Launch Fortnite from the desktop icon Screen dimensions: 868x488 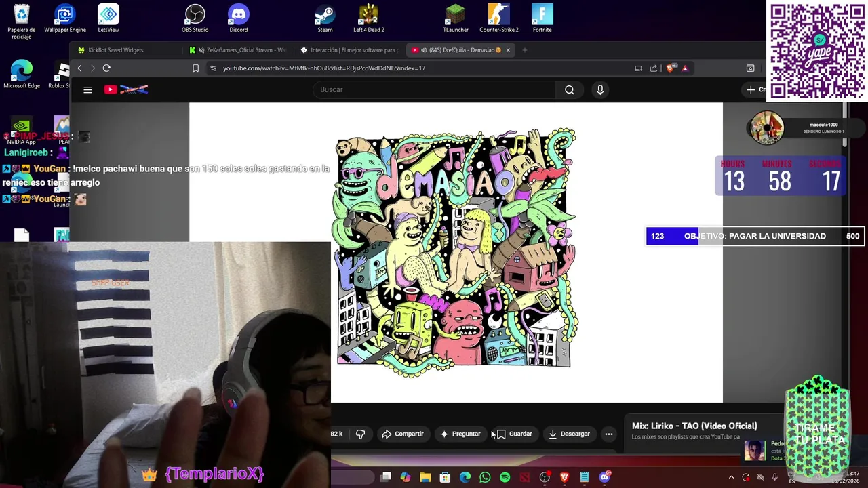coord(542,18)
